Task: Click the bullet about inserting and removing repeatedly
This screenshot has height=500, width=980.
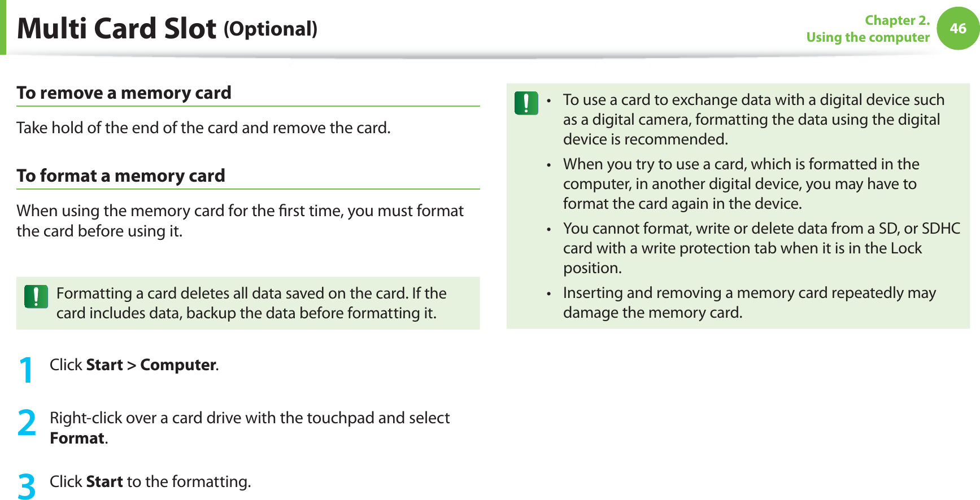Action: click(x=750, y=302)
